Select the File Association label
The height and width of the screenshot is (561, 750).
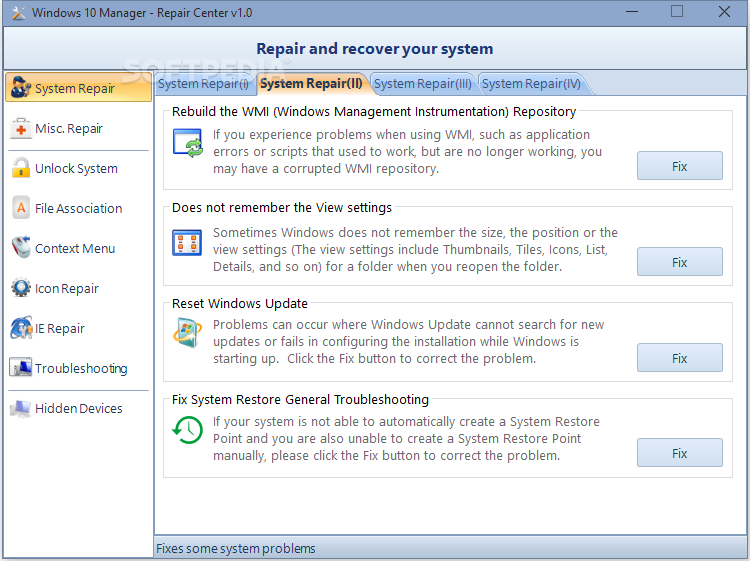[x=79, y=209]
